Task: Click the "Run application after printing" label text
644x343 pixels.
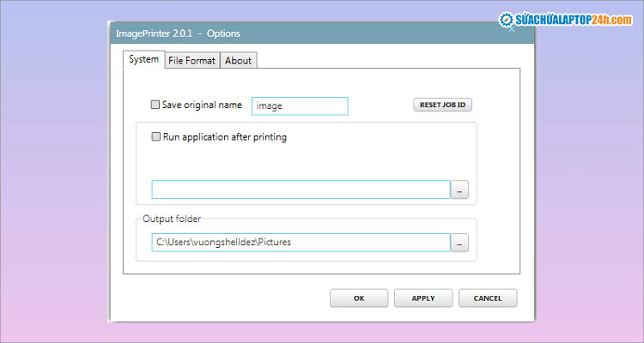Action: coord(225,136)
